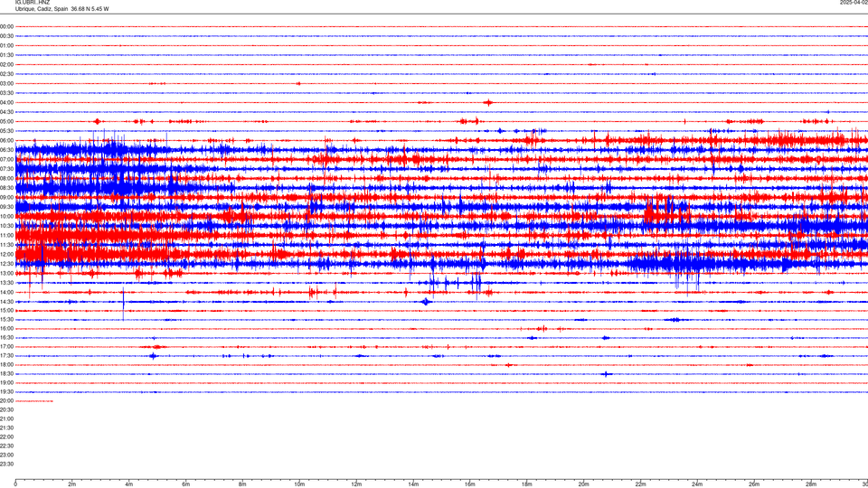This screenshot has width=868, height=488.
Task: Click the 2m tick label on the time axis
Action: (x=72, y=484)
